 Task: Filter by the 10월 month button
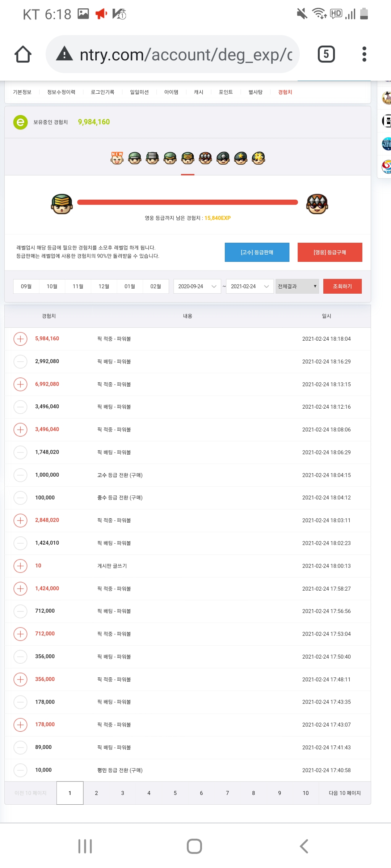(52, 286)
